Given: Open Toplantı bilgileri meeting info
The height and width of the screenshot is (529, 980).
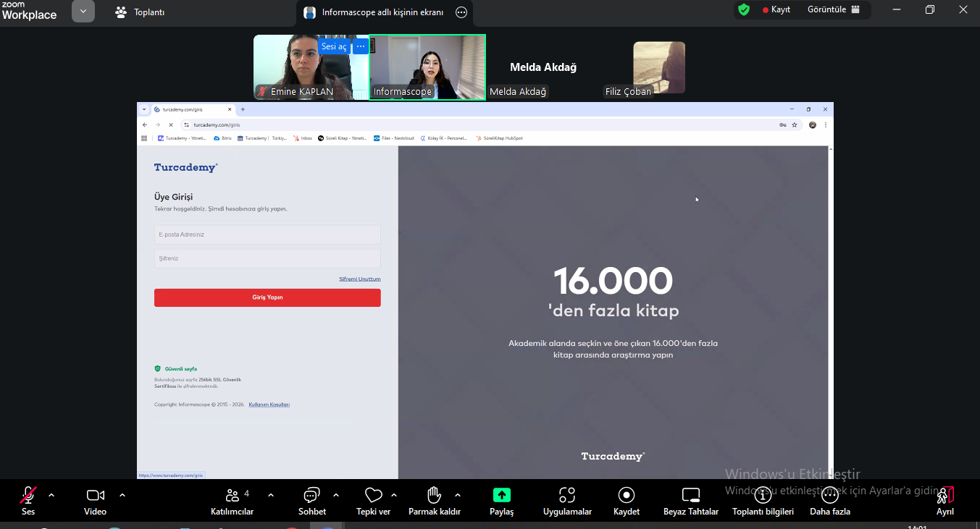Looking at the screenshot, I should (x=763, y=500).
